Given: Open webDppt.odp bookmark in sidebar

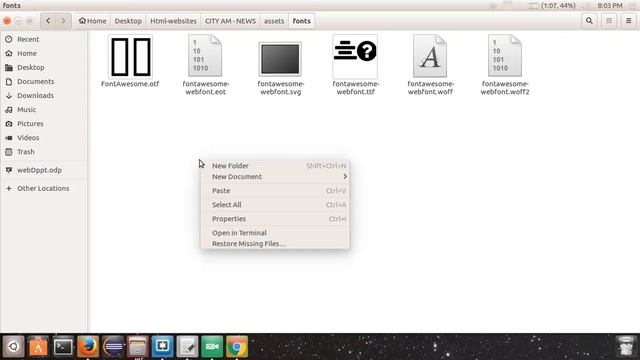Looking at the screenshot, I should pyautogui.click(x=43, y=170).
